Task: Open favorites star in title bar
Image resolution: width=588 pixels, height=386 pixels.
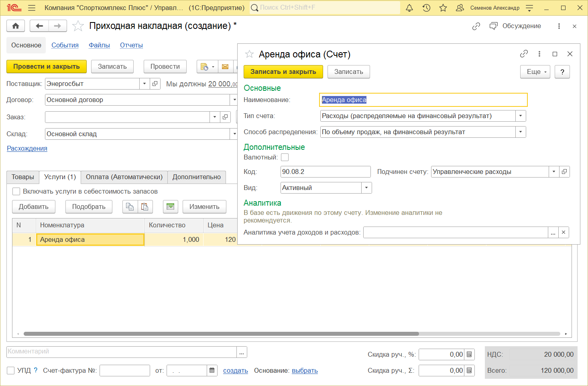Action: click(x=443, y=8)
